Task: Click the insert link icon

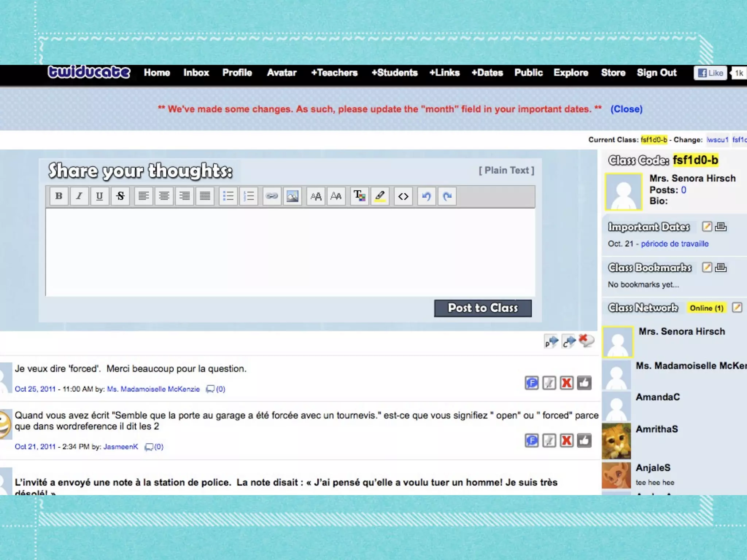Action: click(x=272, y=196)
